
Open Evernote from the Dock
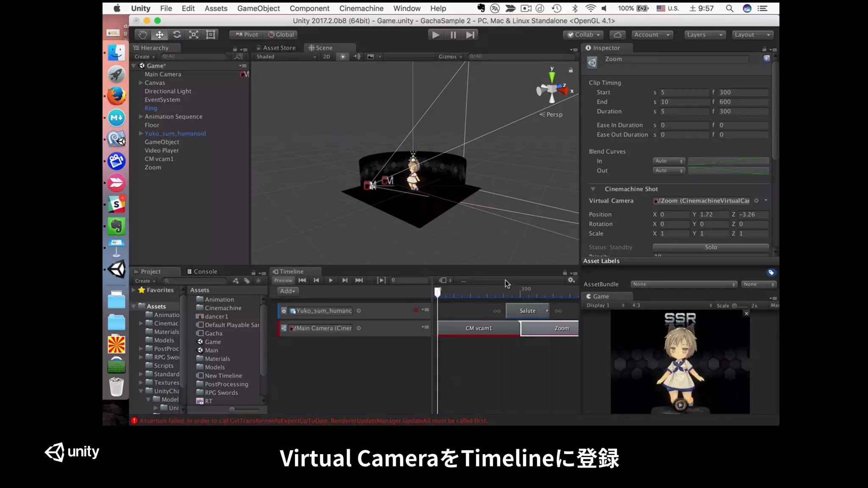pyautogui.click(x=116, y=226)
